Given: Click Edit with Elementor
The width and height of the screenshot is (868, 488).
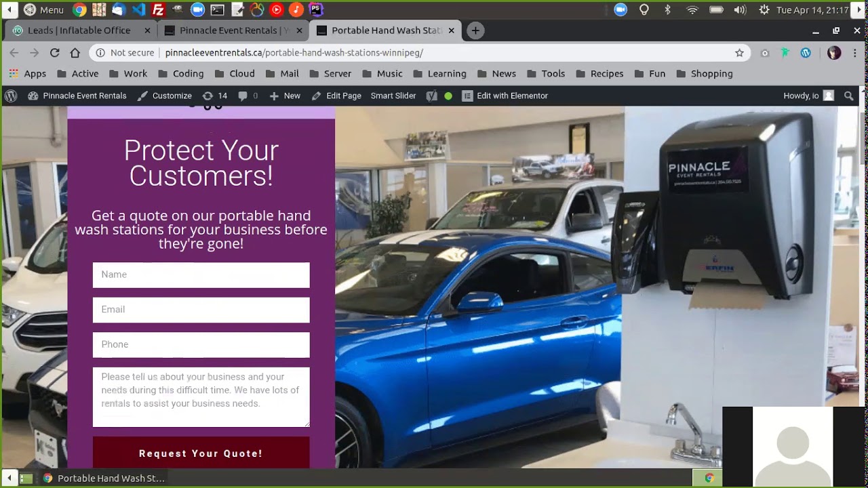Looking at the screenshot, I should coord(505,96).
